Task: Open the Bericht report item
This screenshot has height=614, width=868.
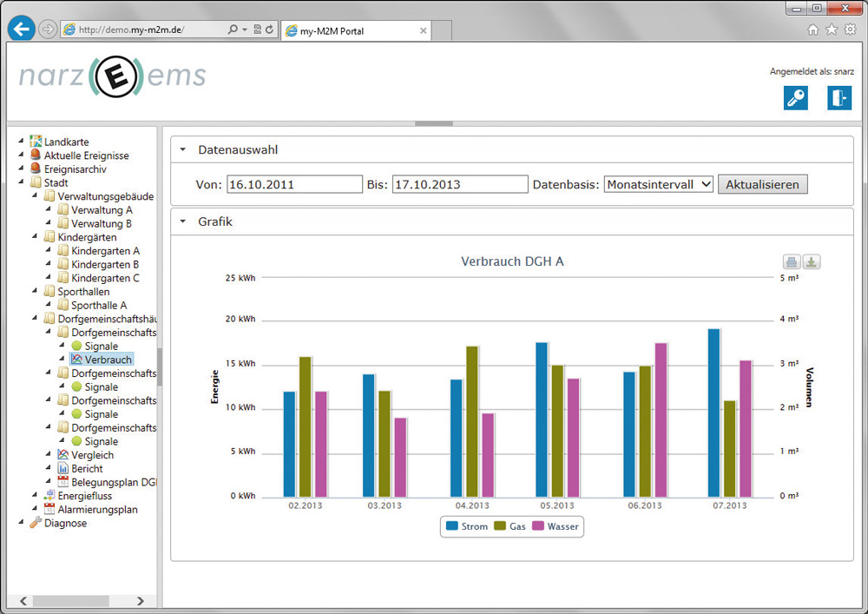Action: coord(87,468)
